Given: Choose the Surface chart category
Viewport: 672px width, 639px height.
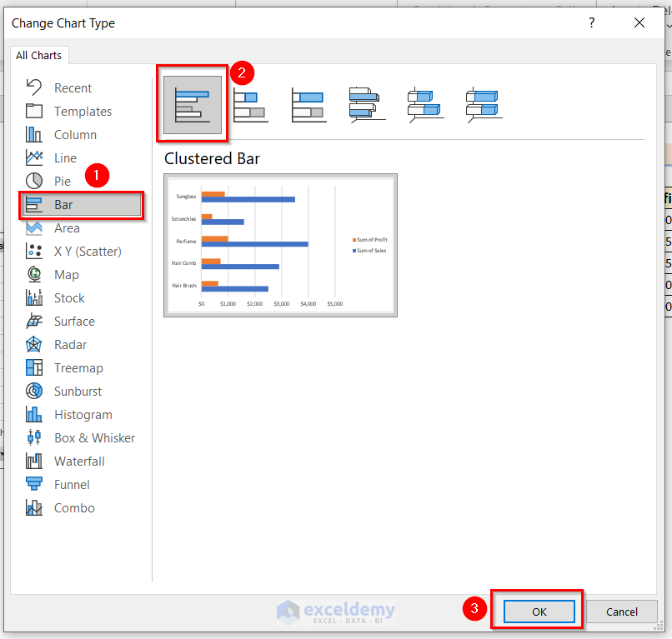Looking at the screenshot, I should pos(74,322).
